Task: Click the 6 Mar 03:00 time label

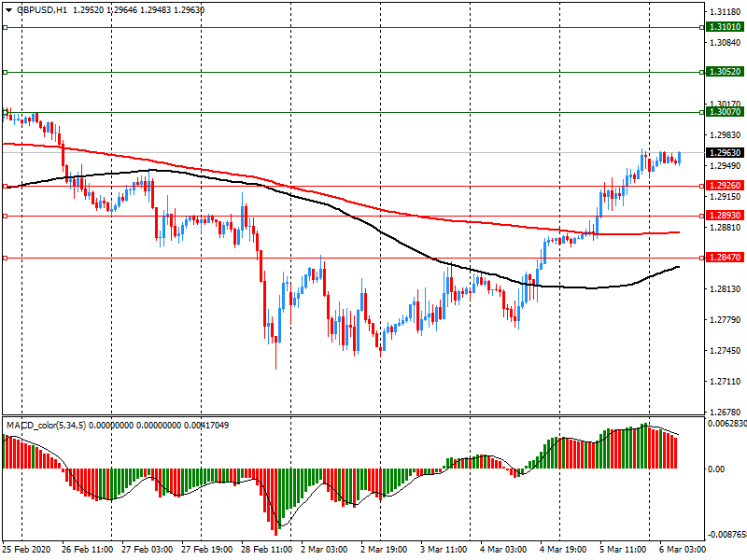Action: coord(683,549)
